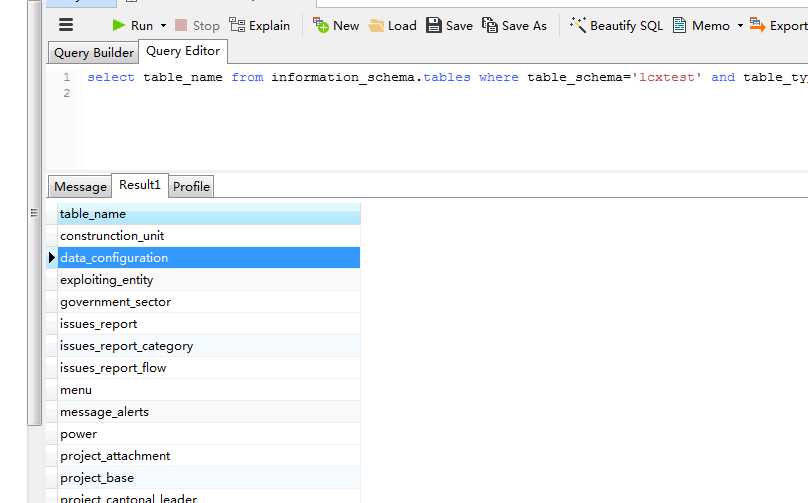This screenshot has height=503, width=808.
Task: Open the hamburger menu icon in the toolbar
Action: 66,25
